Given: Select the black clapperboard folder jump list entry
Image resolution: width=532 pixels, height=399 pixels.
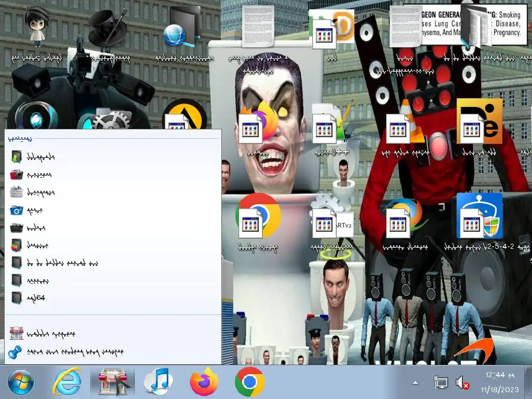Looking at the screenshot, I should tap(113, 228).
